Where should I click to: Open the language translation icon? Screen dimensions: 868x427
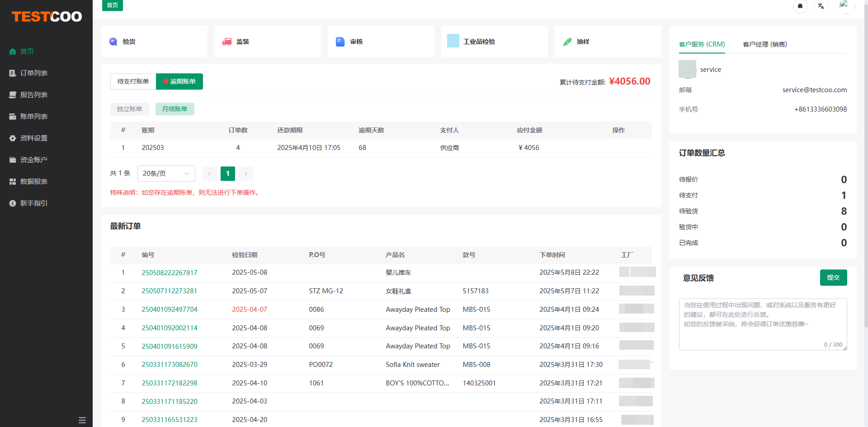tap(821, 6)
